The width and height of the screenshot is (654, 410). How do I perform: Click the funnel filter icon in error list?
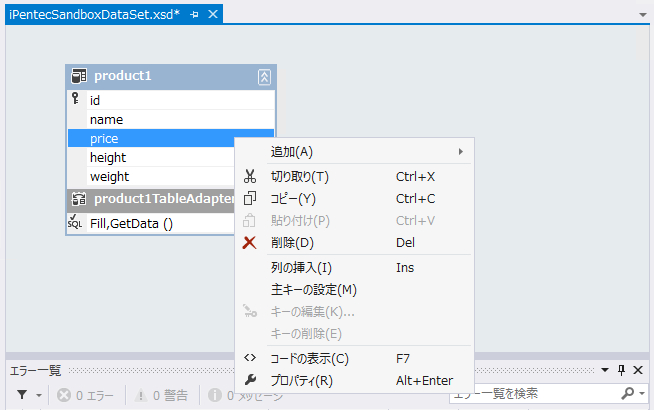21,395
